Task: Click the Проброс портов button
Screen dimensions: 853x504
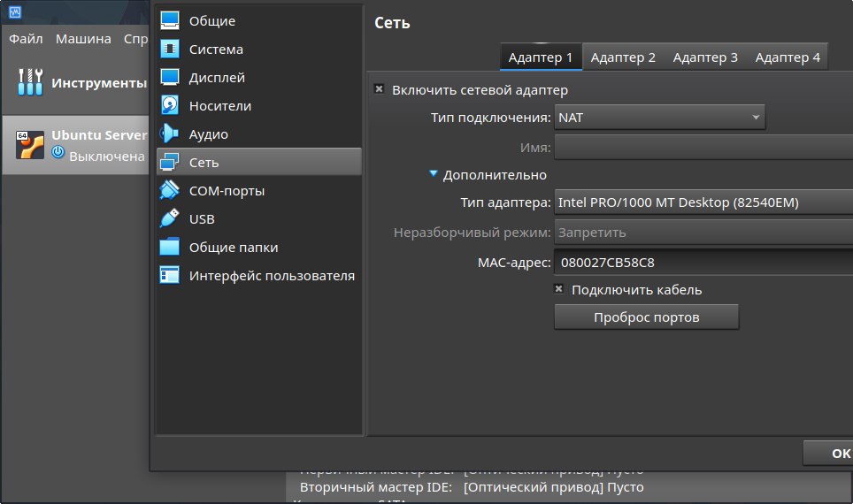Action: [x=646, y=317]
